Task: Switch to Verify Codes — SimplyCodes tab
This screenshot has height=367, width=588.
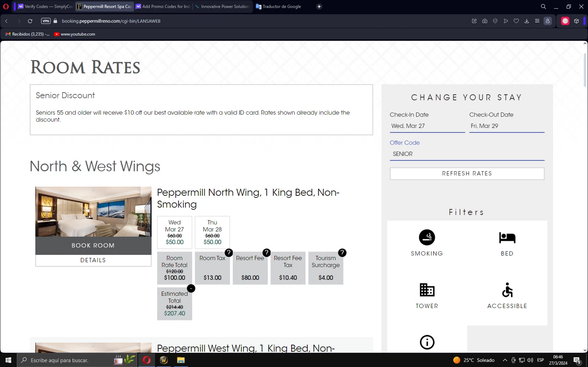Action: 45,7
